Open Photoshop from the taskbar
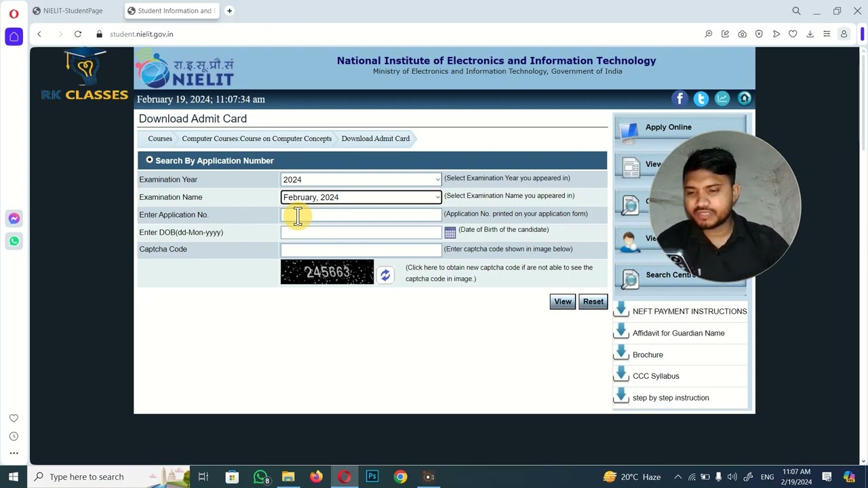The image size is (868, 488). (x=372, y=476)
